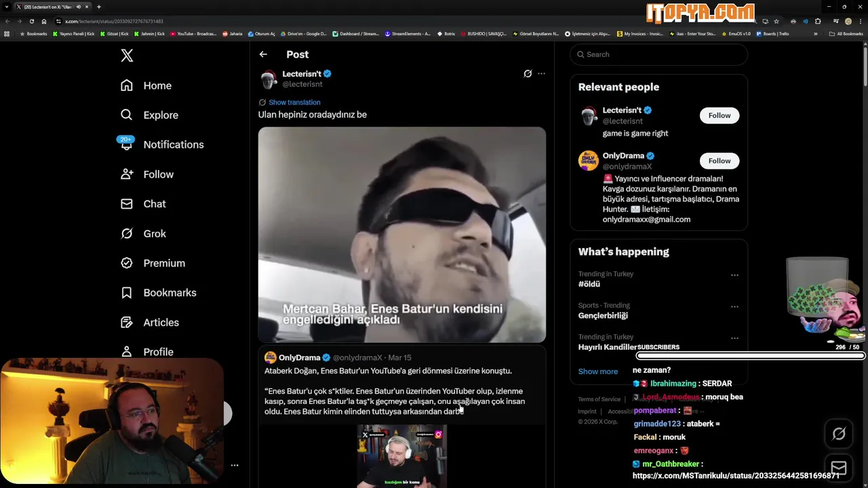Open more options for #öldü trend
Image resolution: width=868 pixels, height=488 pixels.
pyautogui.click(x=734, y=275)
